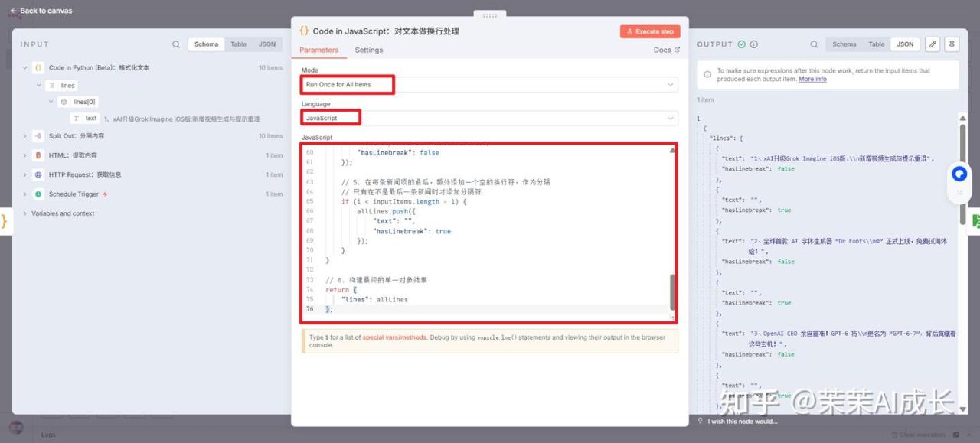This screenshot has width=980, height=443.
Task: Click the info icon beside OUTPUT title
Action: coord(754,44)
